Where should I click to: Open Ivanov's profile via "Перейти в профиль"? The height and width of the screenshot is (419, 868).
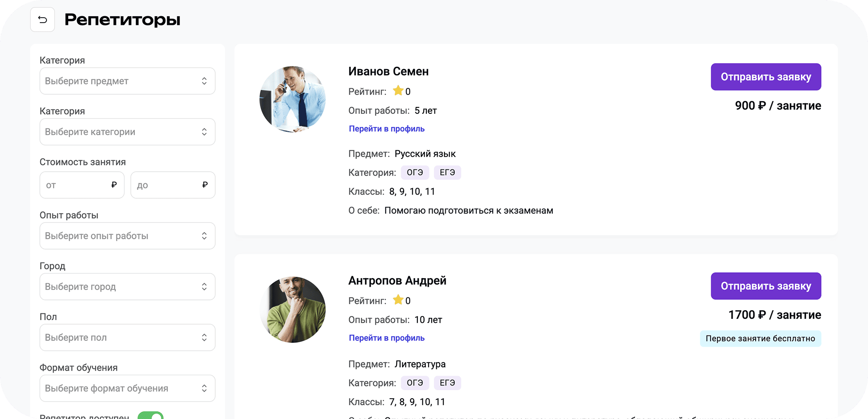[x=386, y=128]
